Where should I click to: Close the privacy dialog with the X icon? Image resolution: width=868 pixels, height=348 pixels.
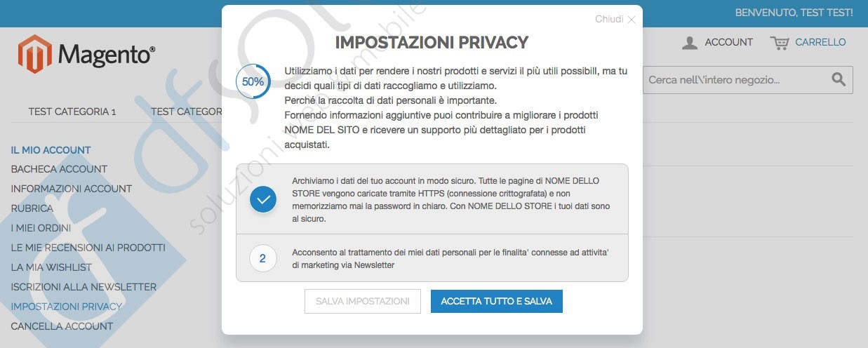pos(632,20)
